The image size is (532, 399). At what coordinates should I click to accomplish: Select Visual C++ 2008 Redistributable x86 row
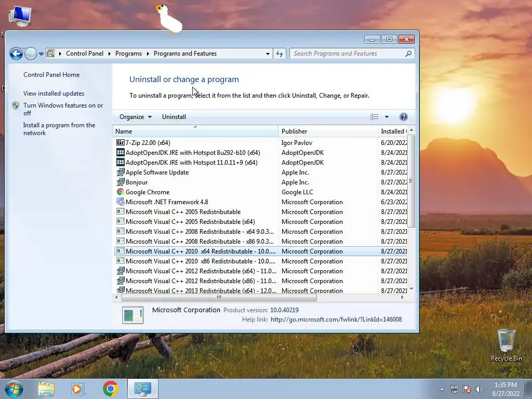(x=261, y=241)
